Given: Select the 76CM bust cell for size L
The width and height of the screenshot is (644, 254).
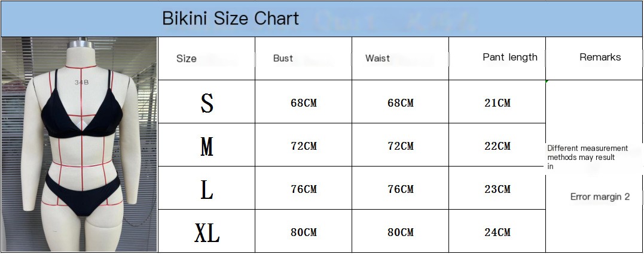Looking at the screenshot, I should pos(304,189).
